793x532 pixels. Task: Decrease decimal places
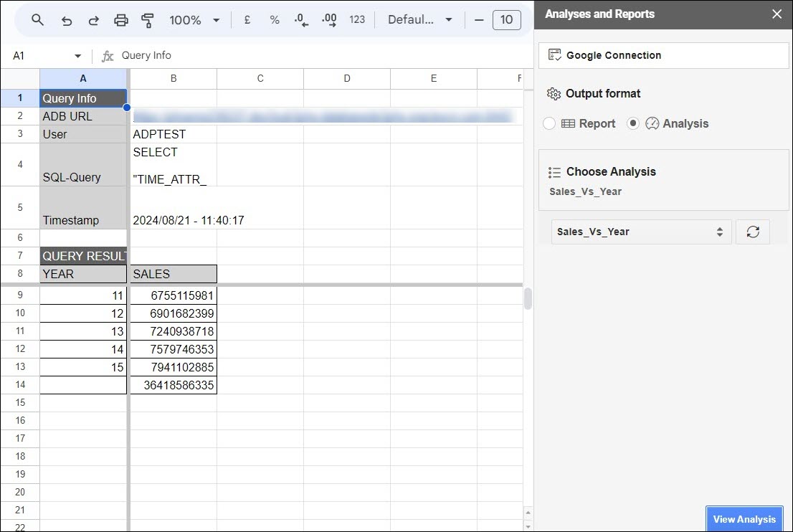pos(301,20)
